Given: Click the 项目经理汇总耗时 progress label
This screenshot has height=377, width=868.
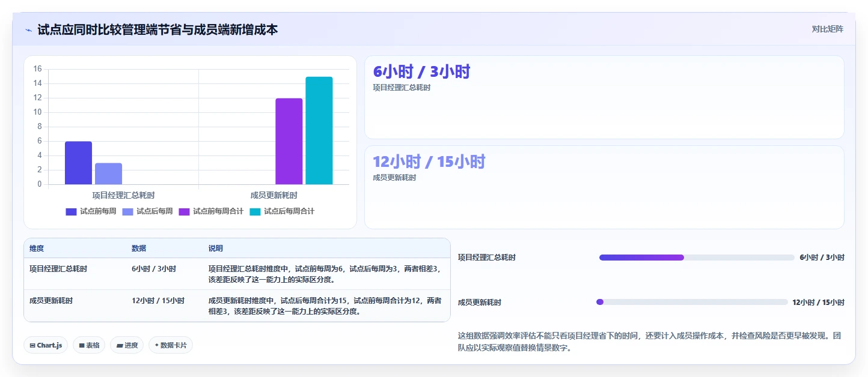Looking at the screenshot, I should coord(487,258).
